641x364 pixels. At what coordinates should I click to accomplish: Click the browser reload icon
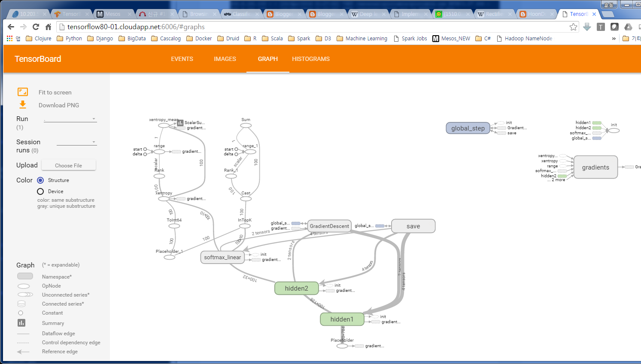35,26
